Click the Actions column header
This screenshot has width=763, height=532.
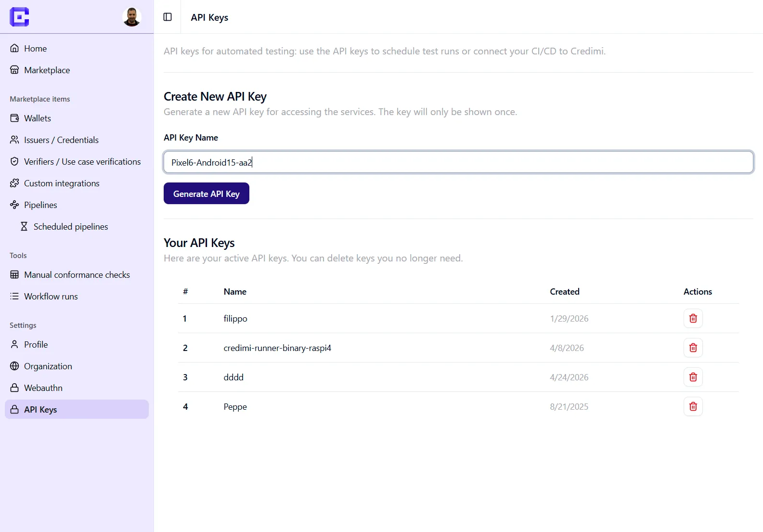click(698, 291)
